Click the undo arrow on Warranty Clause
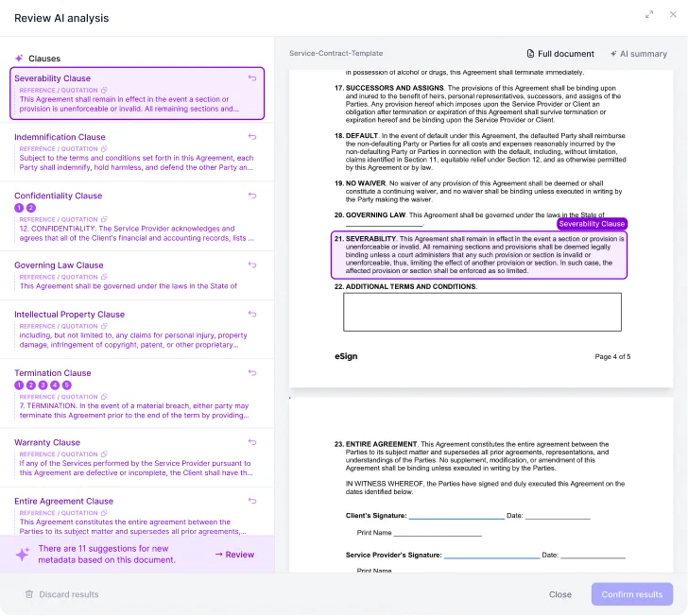This screenshot has height=616, width=688. click(252, 442)
